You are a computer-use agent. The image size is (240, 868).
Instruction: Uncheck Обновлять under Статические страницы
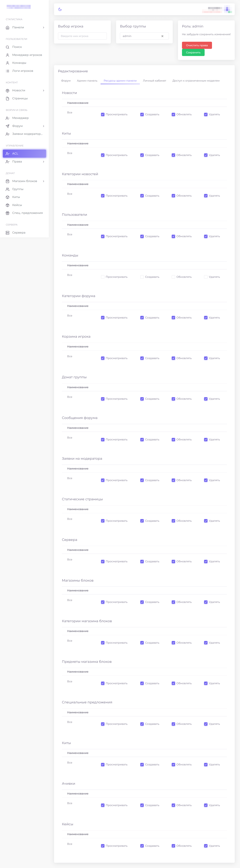pos(173,521)
